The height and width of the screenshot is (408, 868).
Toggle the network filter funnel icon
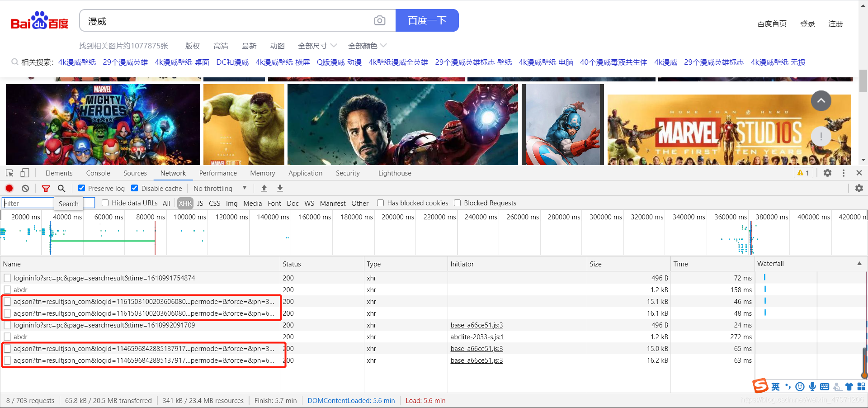46,188
